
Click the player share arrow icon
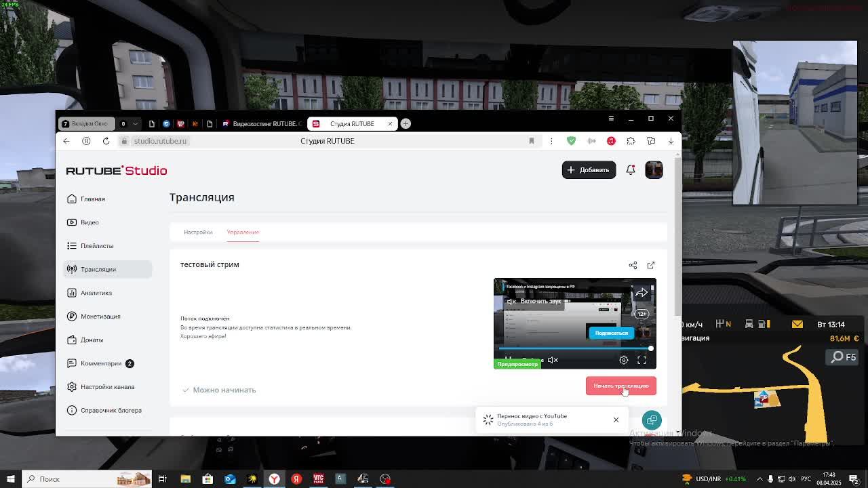coord(642,293)
